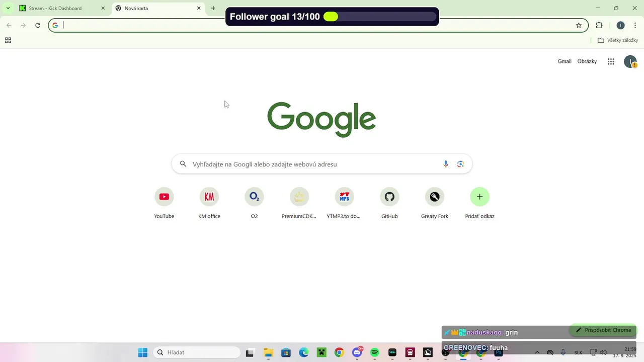The height and width of the screenshot is (362, 644).
Task: Bookmark this page with star icon
Action: [579, 25]
